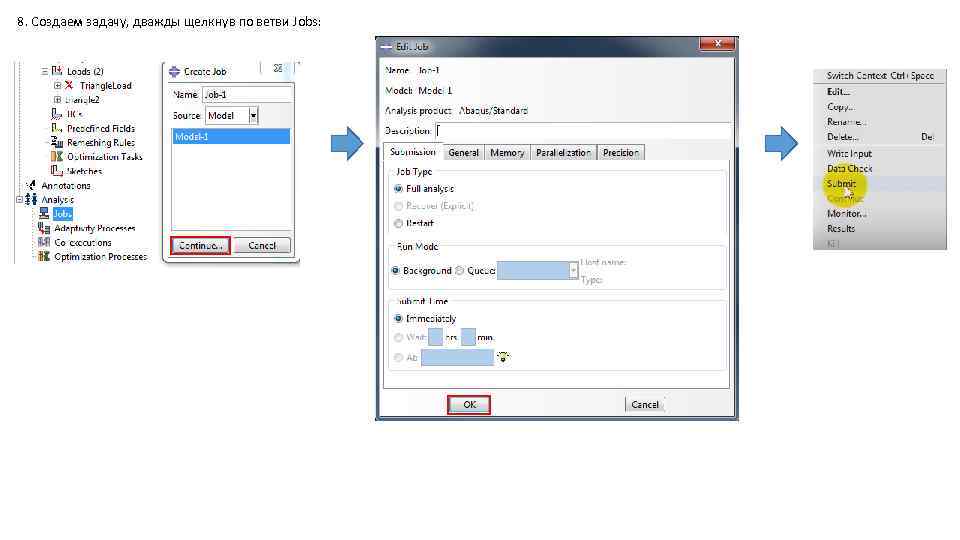The image size is (960, 540).
Task: Click the Wait hours field
Action: (x=435, y=337)
